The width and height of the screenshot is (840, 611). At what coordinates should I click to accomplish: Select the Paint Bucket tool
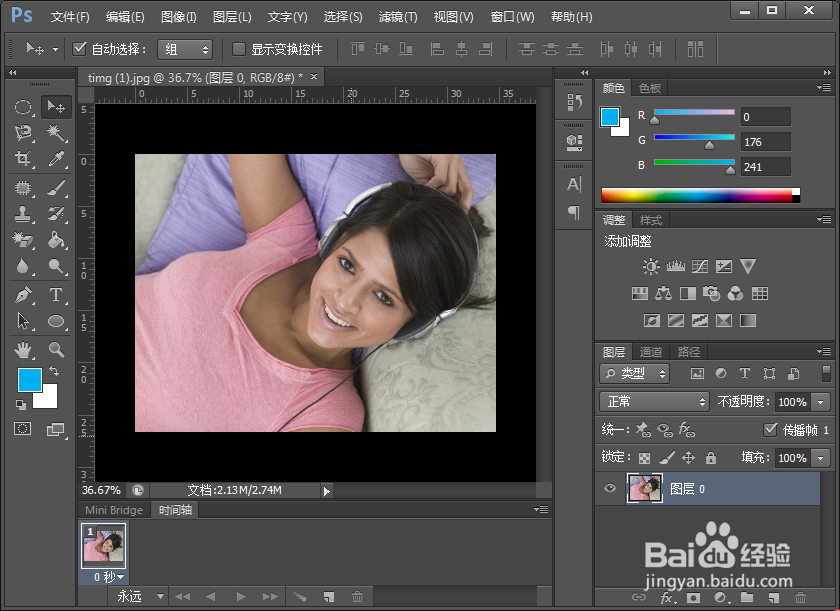(56, 239)
